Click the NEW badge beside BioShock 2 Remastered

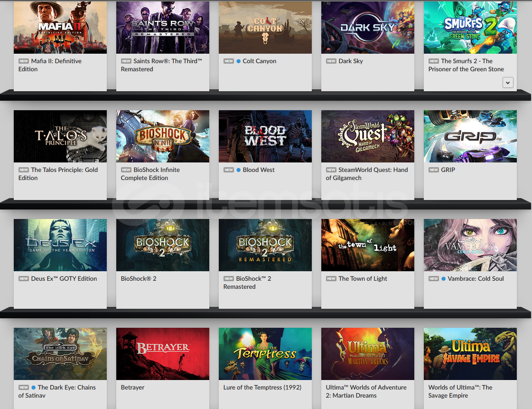coord(229,278)
